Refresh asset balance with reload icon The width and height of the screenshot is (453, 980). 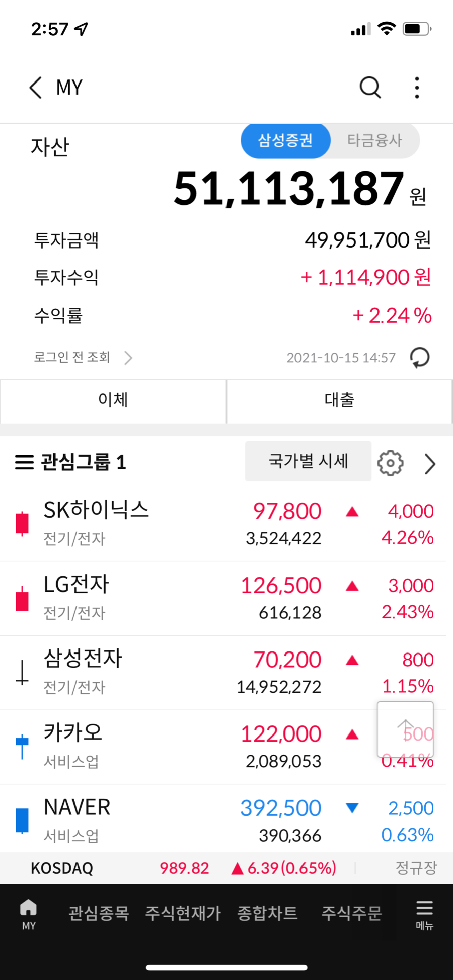click(419, 358)
